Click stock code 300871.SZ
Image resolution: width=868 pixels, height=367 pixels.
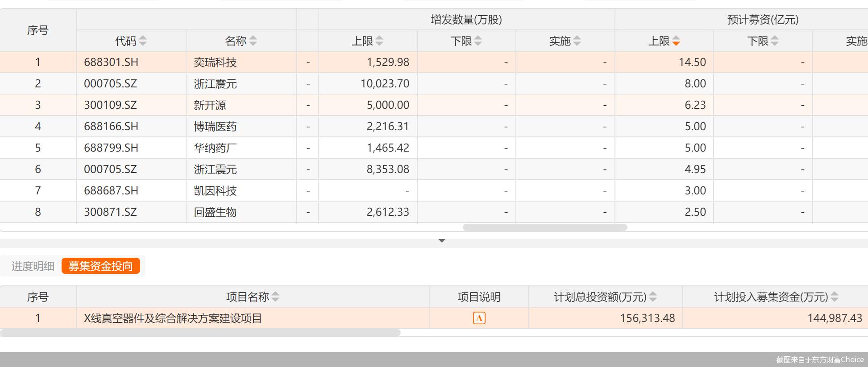point(111,212)
